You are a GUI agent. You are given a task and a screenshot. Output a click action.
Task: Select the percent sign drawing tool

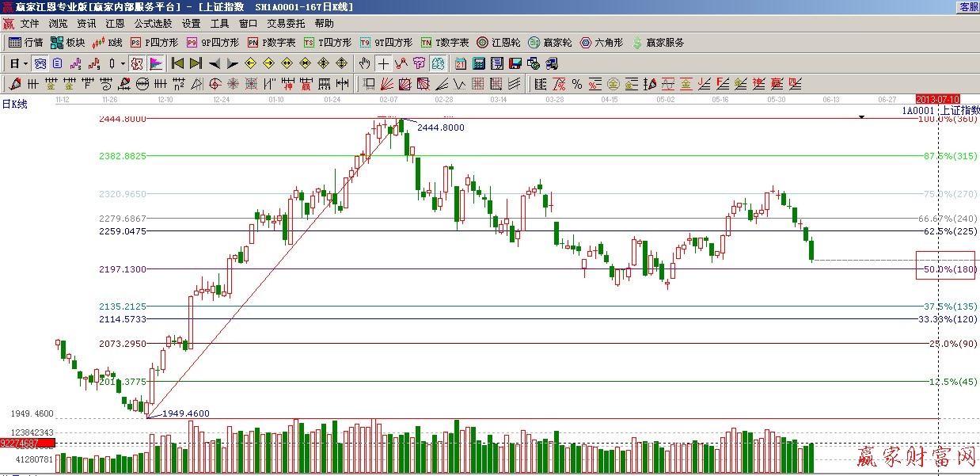pyautogui.click(x=576, y=84)
